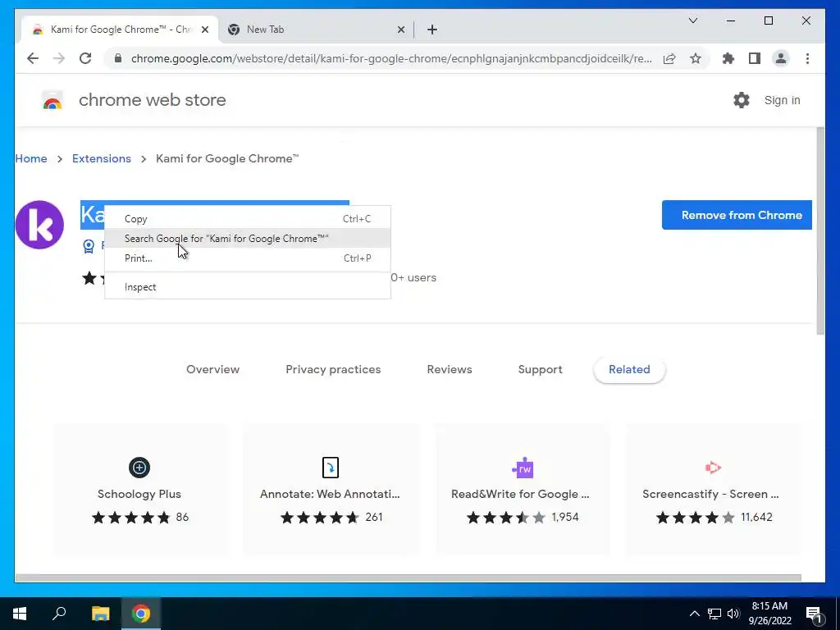Click the vertical page scrollbar
The image size is (840, 630).
(820, 231)
